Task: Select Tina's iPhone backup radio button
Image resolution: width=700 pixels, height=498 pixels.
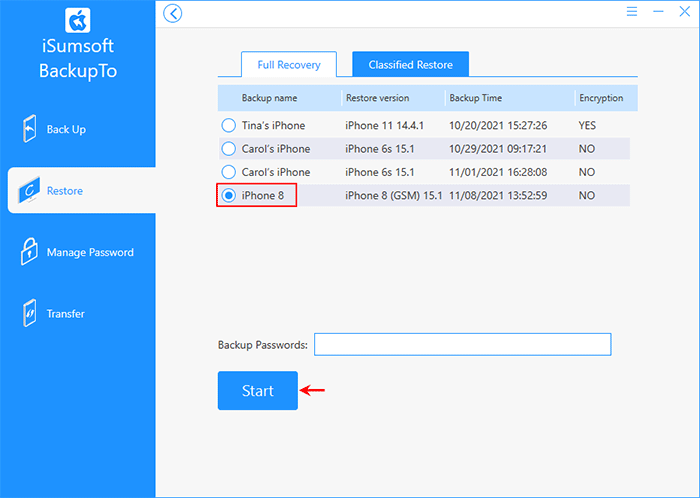Action: (x=229, y=125)
